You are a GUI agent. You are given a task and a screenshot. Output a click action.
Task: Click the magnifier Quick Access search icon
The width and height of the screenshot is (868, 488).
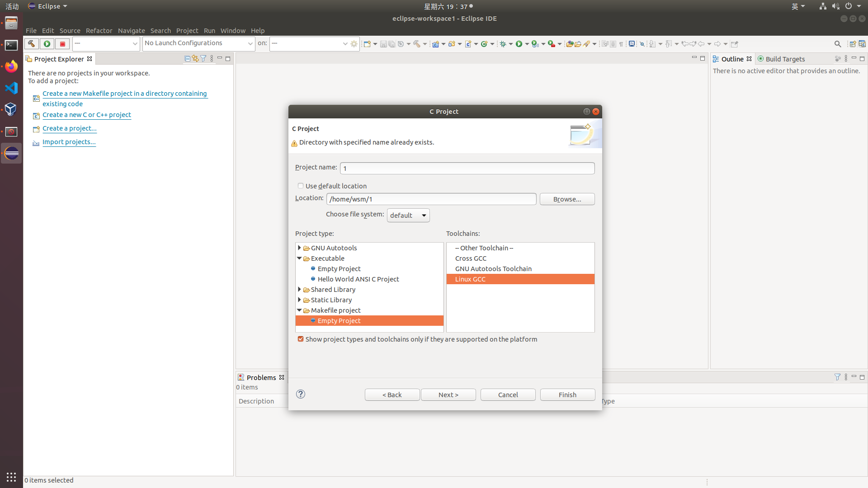[x=837, y=44]
